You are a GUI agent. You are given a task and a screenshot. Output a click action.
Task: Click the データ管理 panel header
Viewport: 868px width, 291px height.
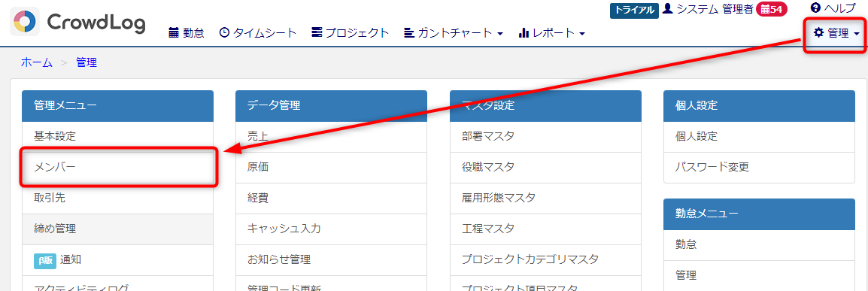coord(331,106)
